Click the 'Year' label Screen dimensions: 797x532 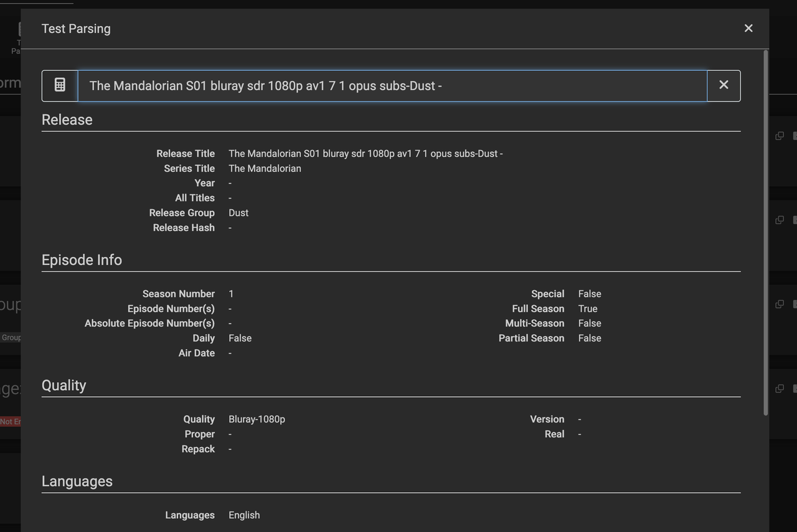tap(204, 183)
